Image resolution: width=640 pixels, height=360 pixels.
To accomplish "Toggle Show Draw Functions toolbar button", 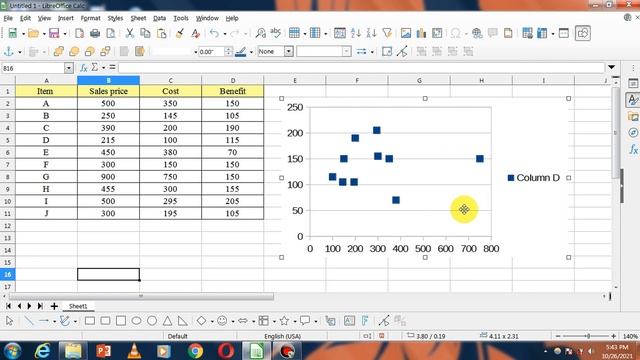I will coord(583,33).
